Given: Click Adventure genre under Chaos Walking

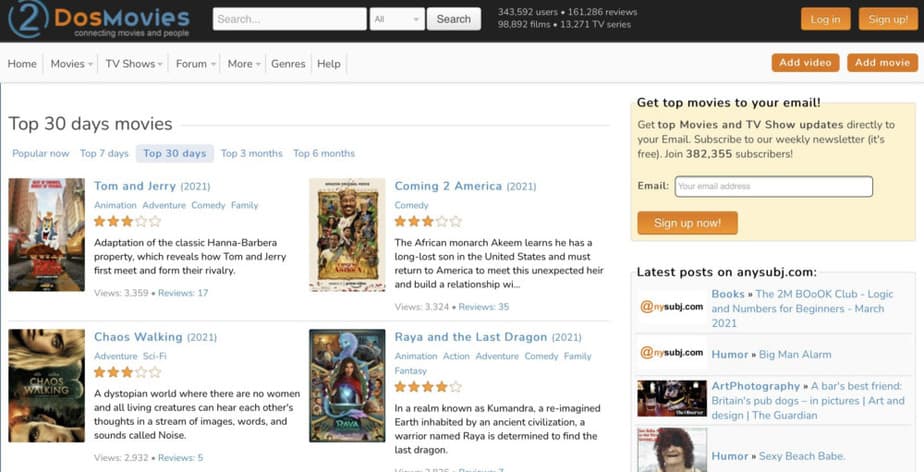Looking at the screenshot, I should [x=116, y=356].
